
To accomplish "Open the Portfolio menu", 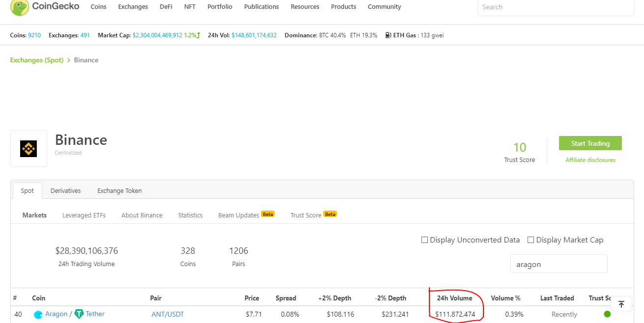I will [x=220, y=7].
